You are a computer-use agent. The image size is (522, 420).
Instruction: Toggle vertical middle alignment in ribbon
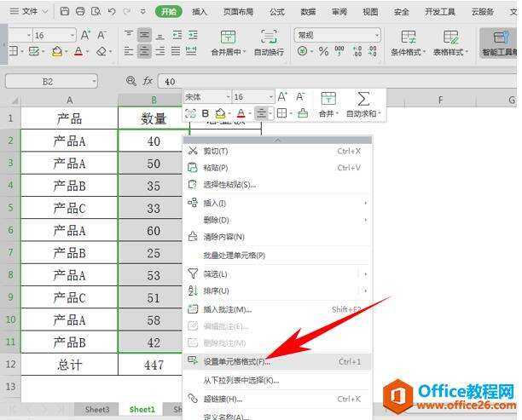coord(144,35)
